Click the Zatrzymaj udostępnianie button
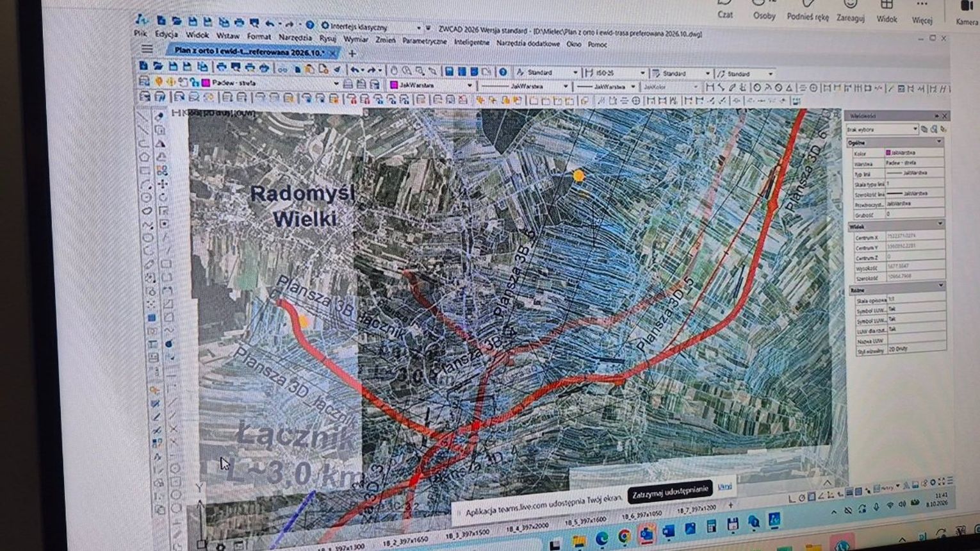 [x=670, y=491]
